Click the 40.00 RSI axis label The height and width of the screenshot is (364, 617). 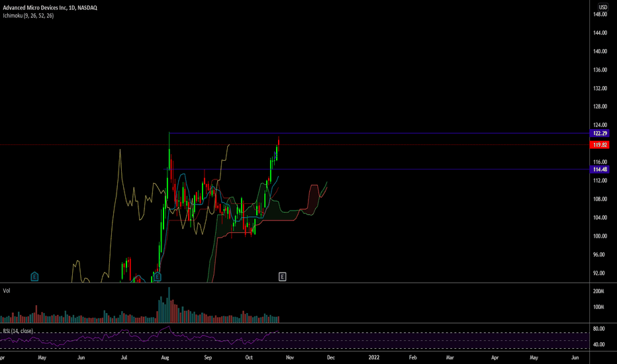(x=599, y=345)
